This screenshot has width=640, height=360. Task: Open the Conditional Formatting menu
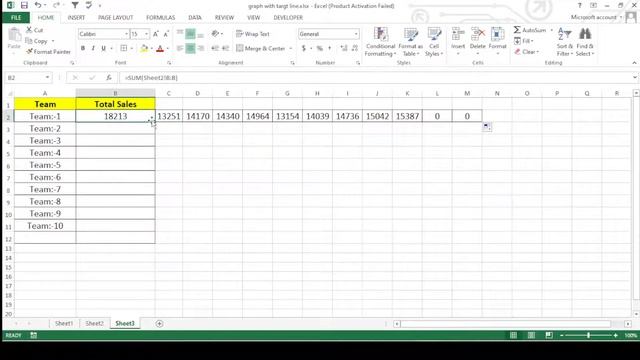(380, 42)
